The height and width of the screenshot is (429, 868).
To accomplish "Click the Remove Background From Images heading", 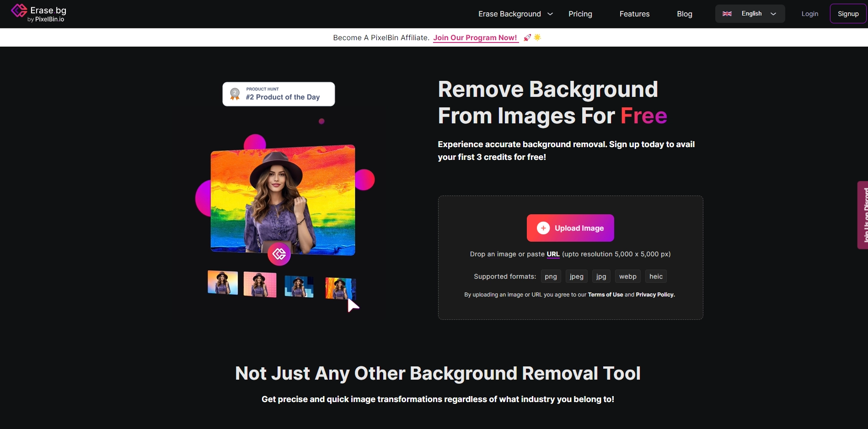I will [x=552, y=102].
